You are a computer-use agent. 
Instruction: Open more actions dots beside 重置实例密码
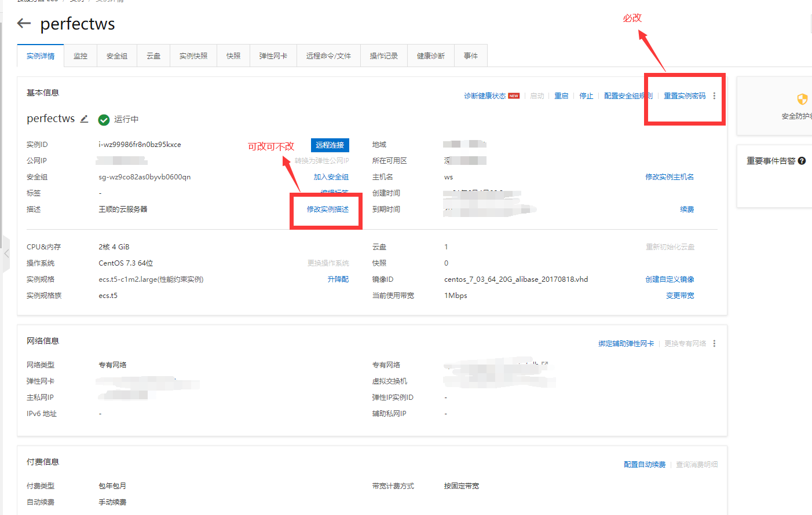pyautogui.click(x=714, y=96)
